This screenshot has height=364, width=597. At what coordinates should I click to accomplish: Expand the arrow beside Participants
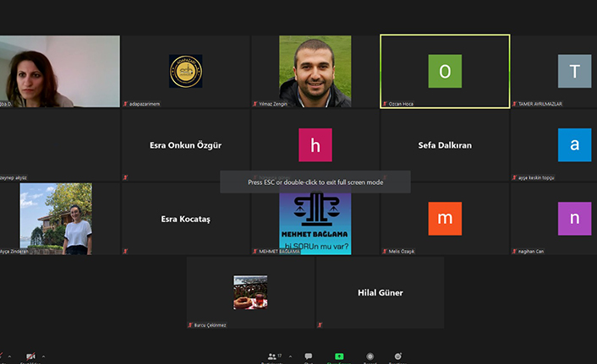pos(289,356)
